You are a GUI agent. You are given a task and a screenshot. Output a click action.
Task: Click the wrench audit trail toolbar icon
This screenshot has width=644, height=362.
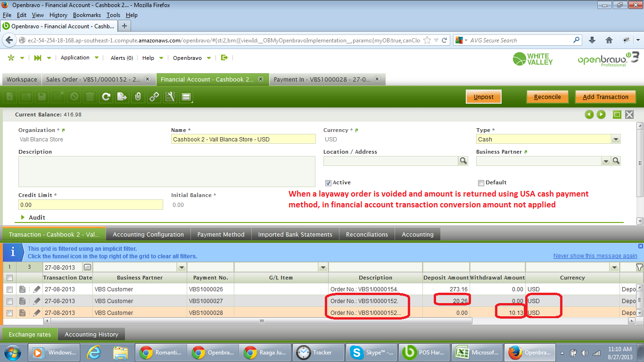(x=170, y=97)
